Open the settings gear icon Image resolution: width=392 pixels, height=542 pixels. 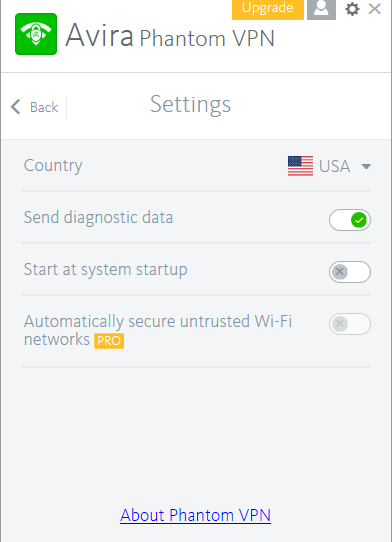(x=352, y=9)
